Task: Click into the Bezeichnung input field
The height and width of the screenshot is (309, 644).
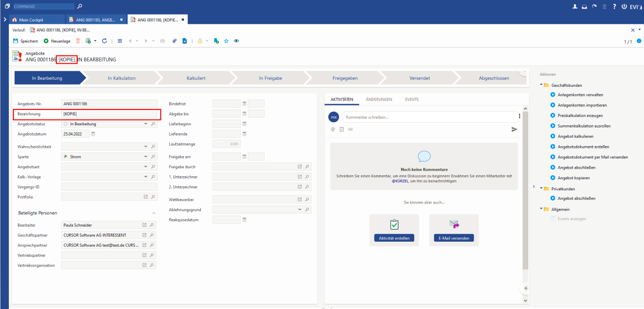Action: tap(110, 114)
